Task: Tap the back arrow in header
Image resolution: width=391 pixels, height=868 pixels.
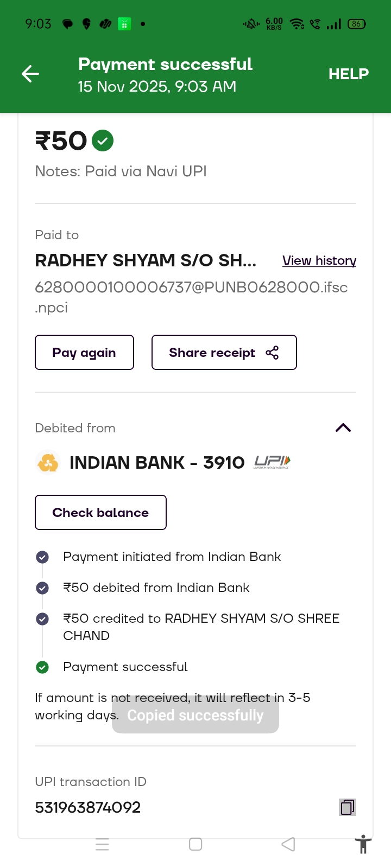Action: tap(30, 74)
